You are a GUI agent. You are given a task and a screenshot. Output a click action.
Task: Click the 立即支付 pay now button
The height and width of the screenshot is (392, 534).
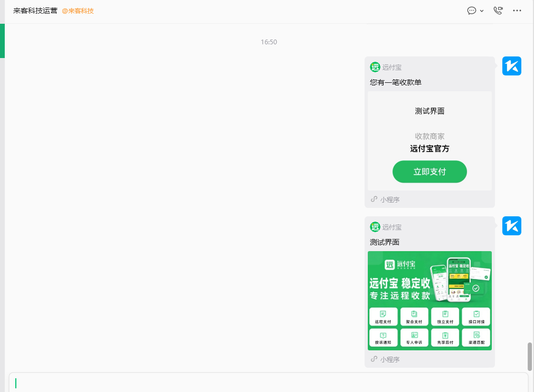(x=430, y=171)
